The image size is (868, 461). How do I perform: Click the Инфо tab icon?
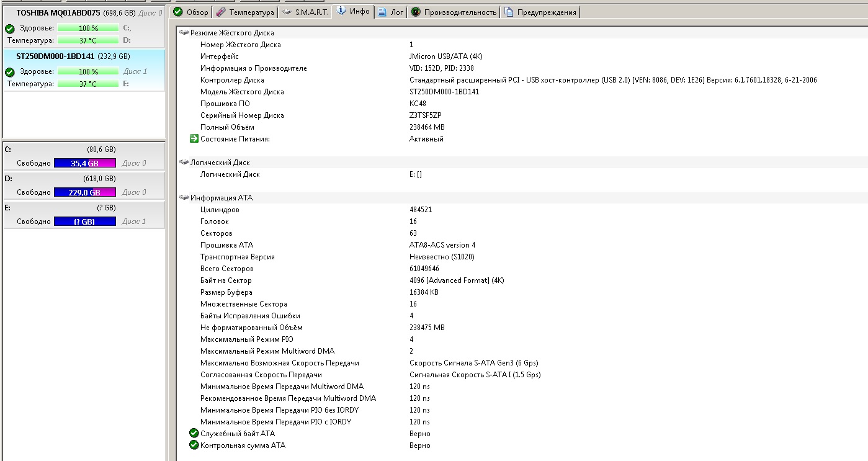point(341,12)
